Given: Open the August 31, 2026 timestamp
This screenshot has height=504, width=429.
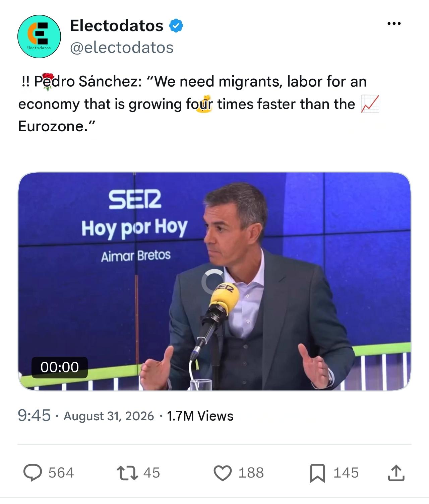Looking at the screenshot, I should pyautogui.click(x=109, y=416).
